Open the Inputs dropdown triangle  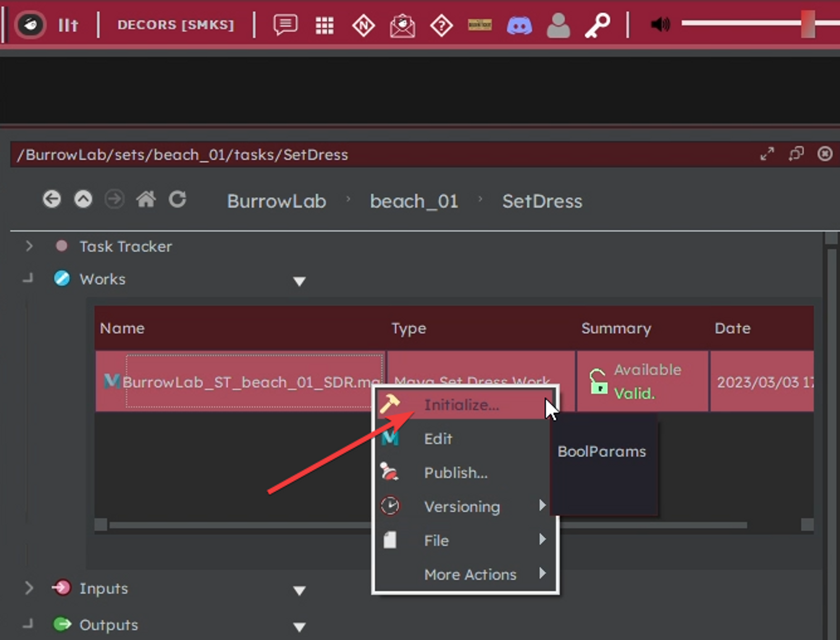pos(299,591)
